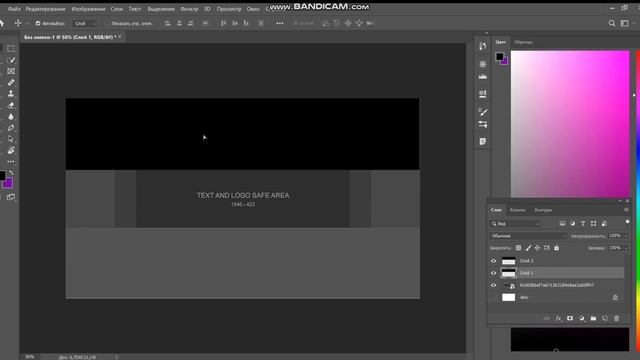
Task: Close the document tab
Action: (120, 37)
